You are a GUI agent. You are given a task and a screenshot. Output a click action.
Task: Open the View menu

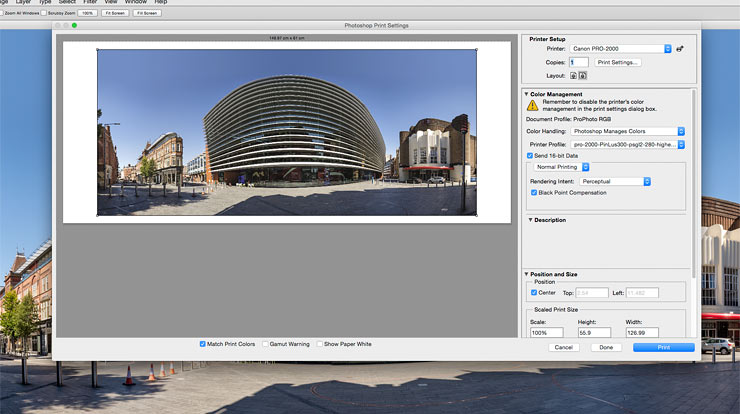pos(111,2)
